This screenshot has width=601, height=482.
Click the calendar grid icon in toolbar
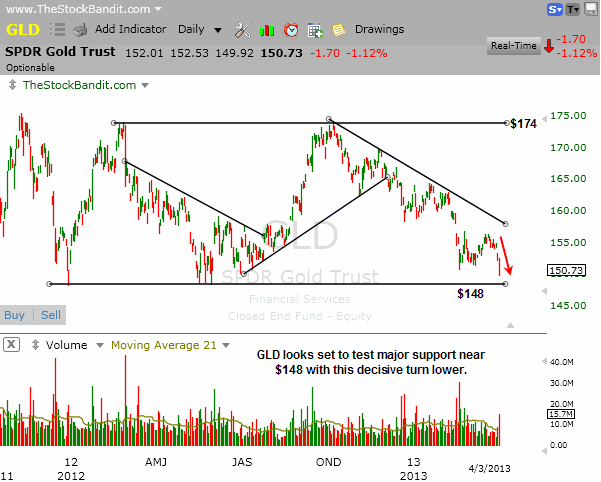[x=315, y=30]
